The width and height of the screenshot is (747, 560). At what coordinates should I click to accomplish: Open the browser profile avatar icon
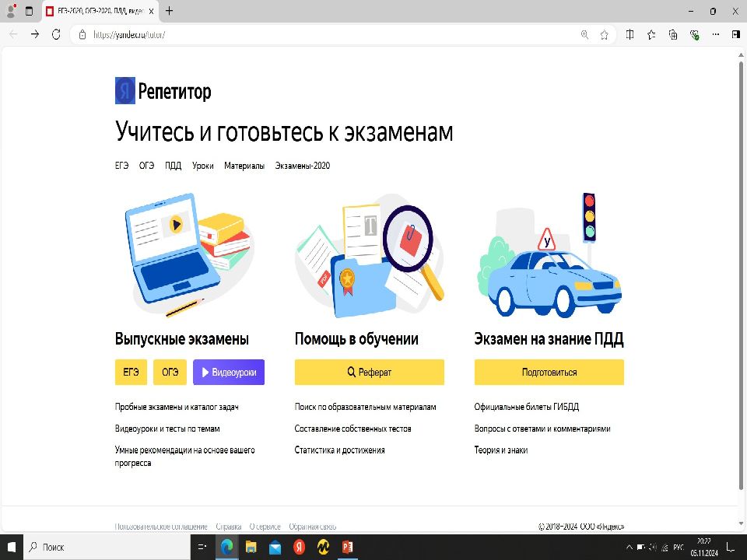click(x=11, y=11)
